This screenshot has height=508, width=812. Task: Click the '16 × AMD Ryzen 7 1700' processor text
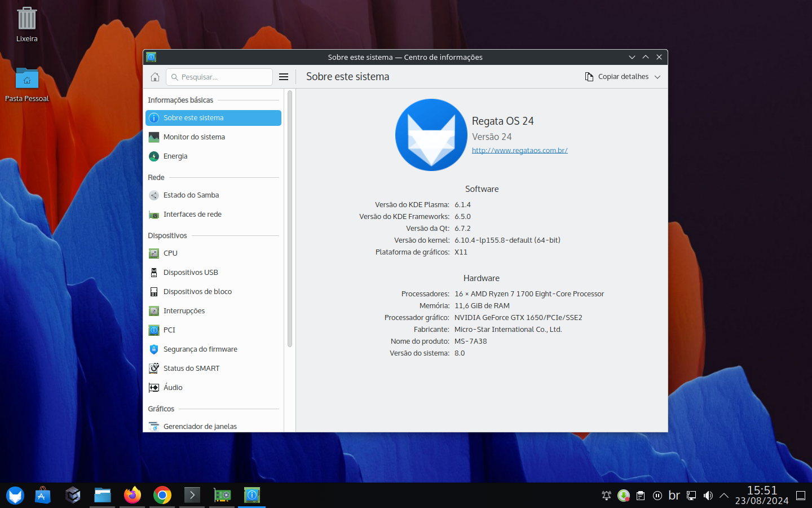(529, 294)
